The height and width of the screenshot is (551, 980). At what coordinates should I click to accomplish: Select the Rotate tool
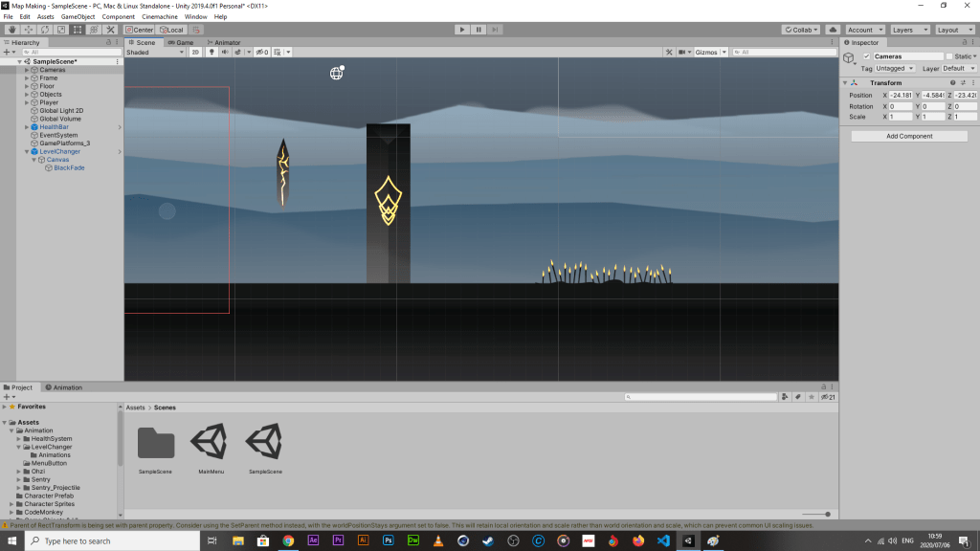click(43, 30)
